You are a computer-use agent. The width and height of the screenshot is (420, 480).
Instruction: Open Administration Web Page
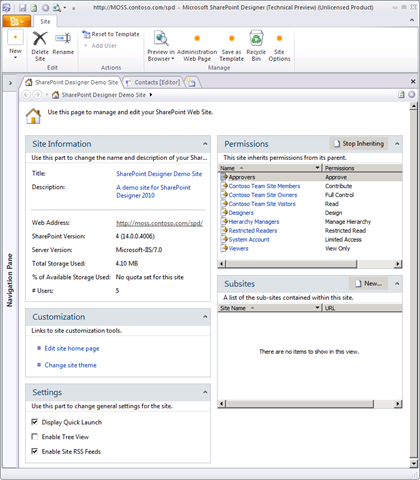click(x=197, y=47)
